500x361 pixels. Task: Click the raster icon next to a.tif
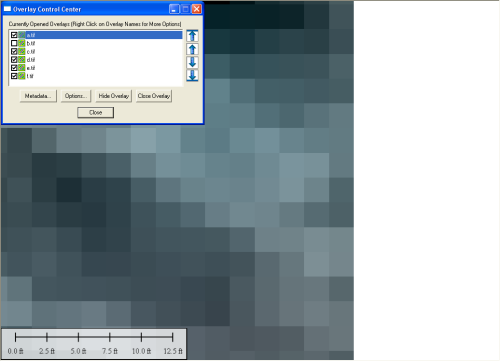coord(22,35)
